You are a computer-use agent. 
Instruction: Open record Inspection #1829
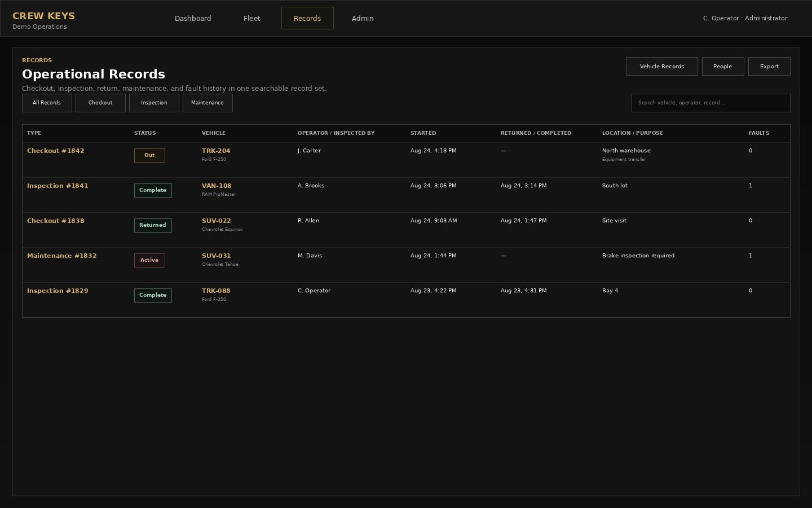(58, 291)
